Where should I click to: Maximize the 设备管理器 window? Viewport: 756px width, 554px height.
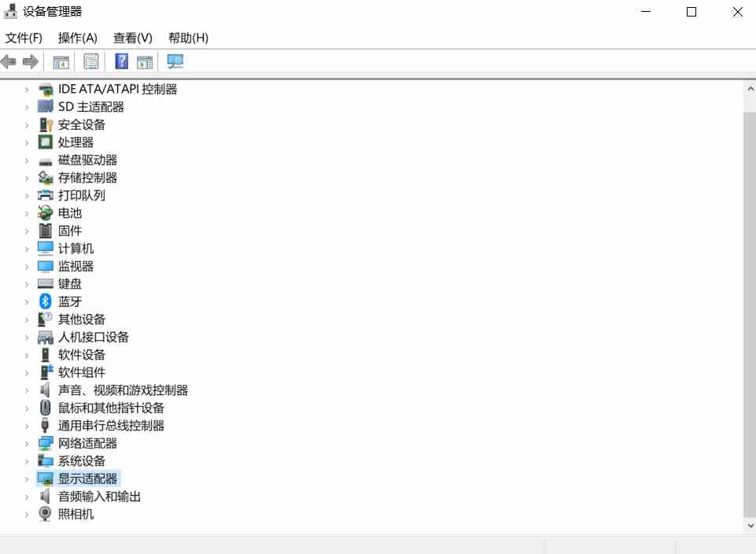[691, 12]
